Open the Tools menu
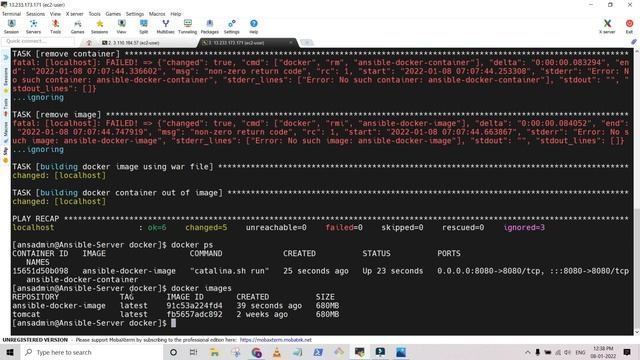 (x=94, y=14)
